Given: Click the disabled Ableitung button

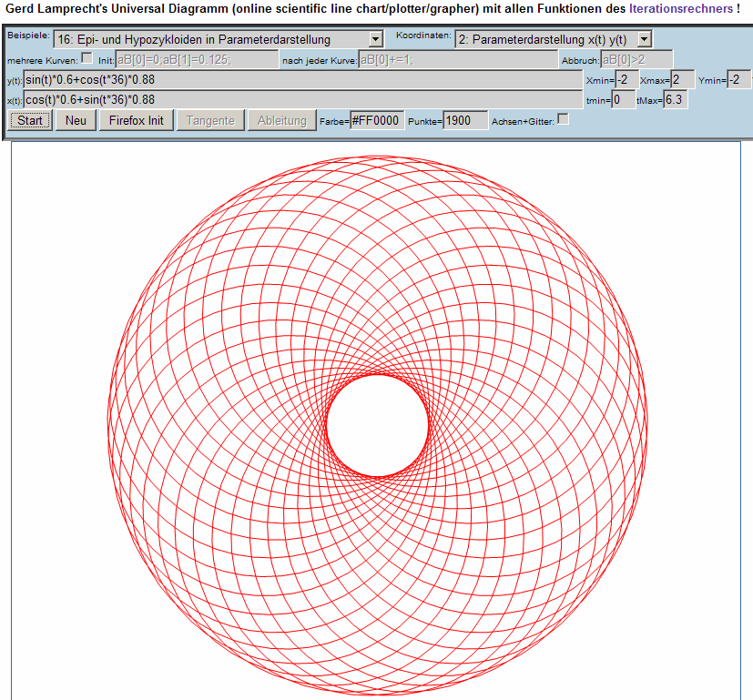Looking at the screenshot, I should click(x=282, y=120).
